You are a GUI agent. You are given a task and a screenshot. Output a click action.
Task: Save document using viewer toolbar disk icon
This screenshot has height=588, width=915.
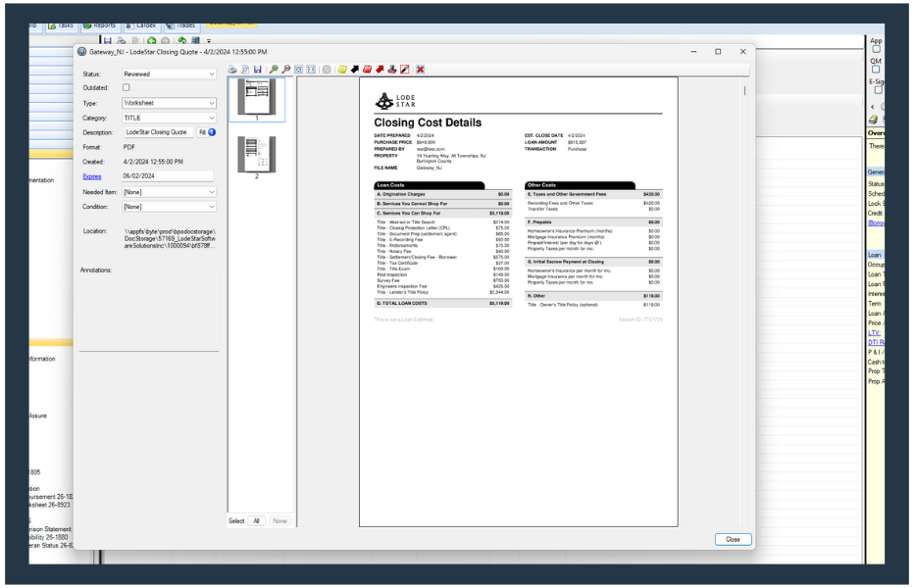pos(257,70)
